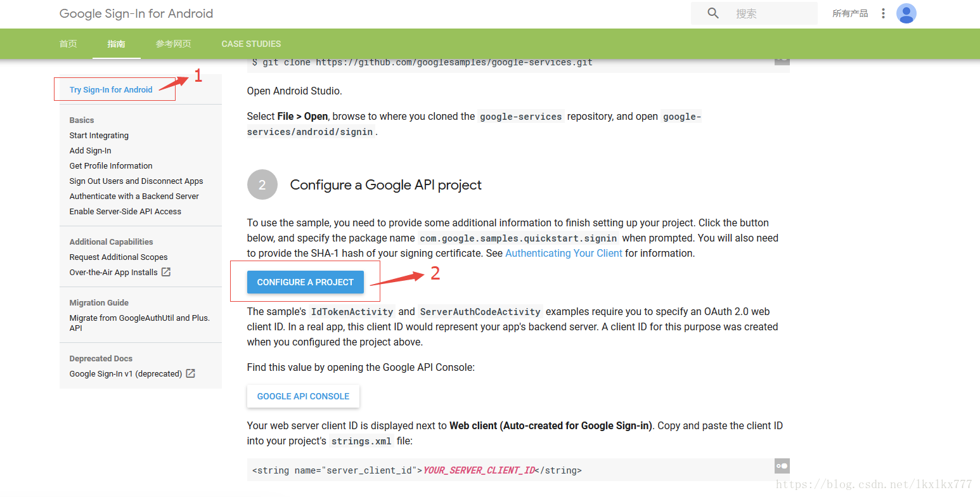Click the Additional Capabilities sidebar heading
The height and width of the screenshot is (497, 980).
[x=111, y=242]
